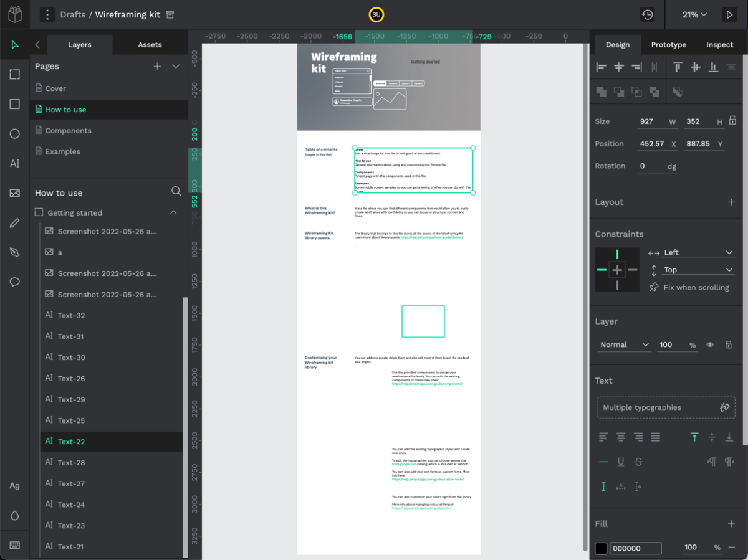The image size is (748, 560).
Task: Collapse the Pages list chevron
Action: (x=176, y=67)
